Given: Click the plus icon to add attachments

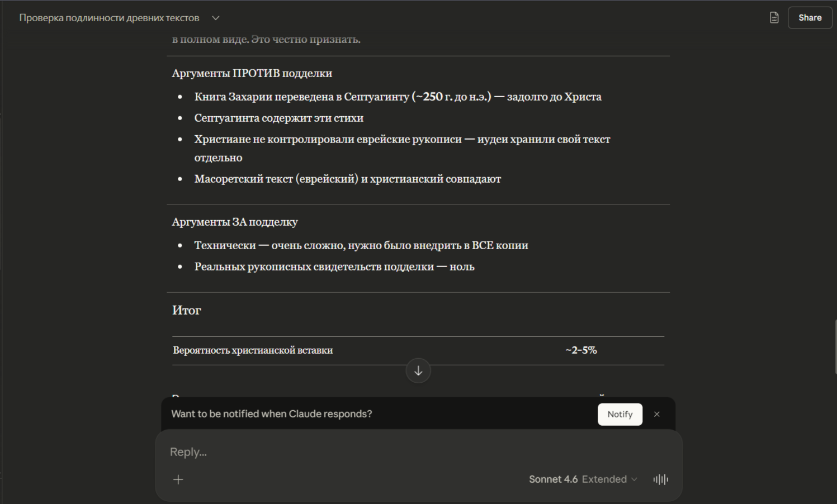Looking at the screenshot, I should [178, 479].
